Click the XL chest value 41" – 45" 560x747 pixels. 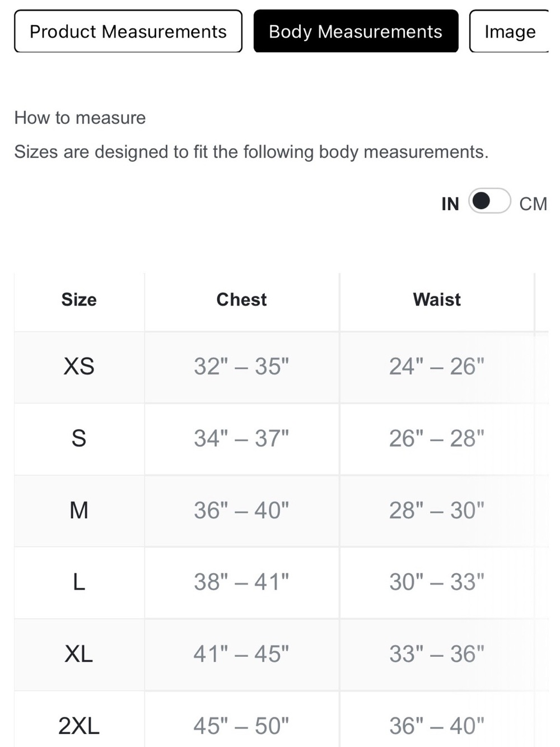[241, 654]
